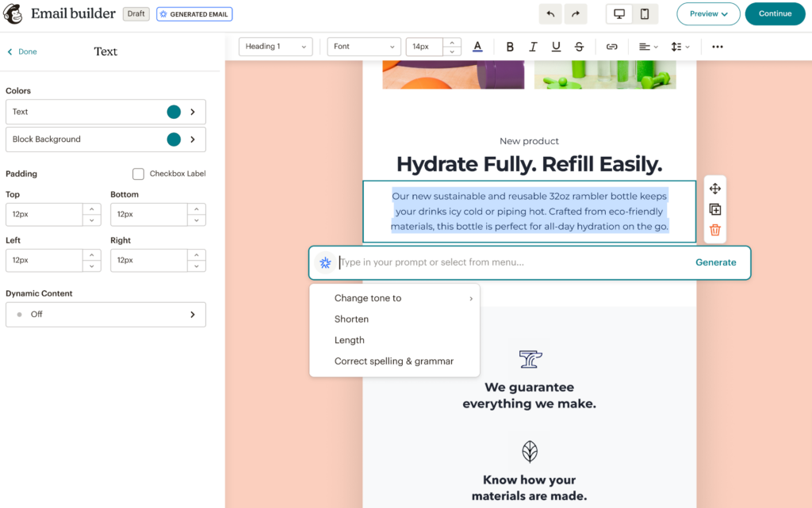Click the move block handle icon
812x508 pixels.
(x=715, y=189)
